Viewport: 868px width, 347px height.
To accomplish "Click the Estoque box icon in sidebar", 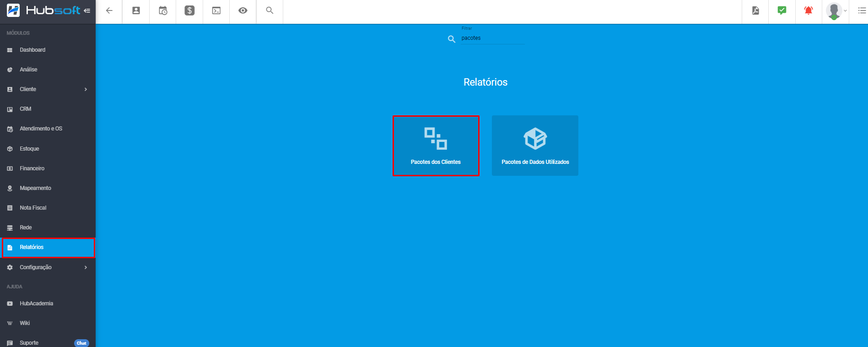I will click(10, 149).
